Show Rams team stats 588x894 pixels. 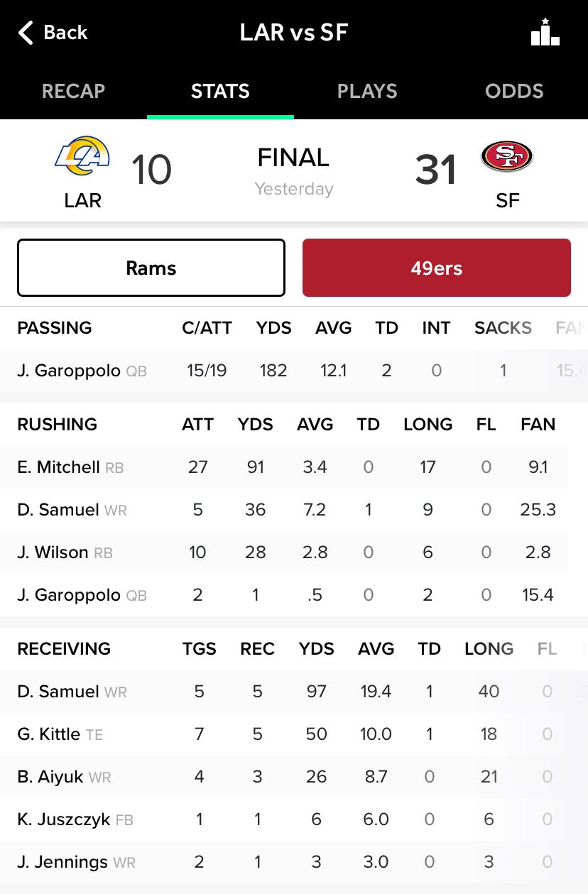pyautogui.click(x=151, y=268)
